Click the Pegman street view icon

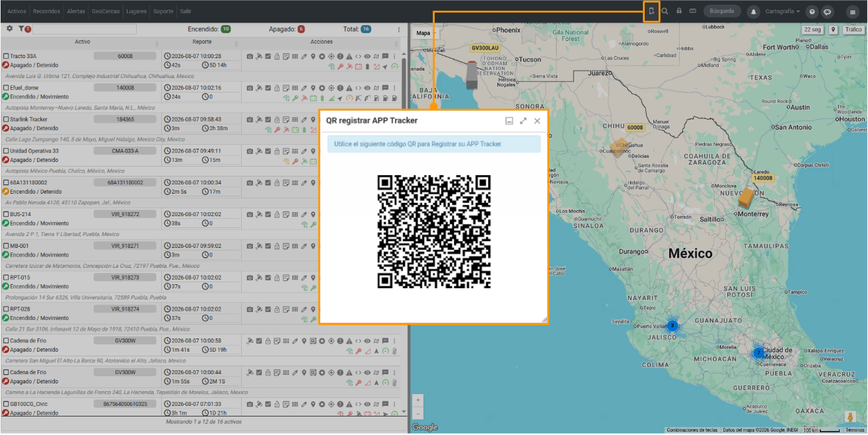coord(851,417)
